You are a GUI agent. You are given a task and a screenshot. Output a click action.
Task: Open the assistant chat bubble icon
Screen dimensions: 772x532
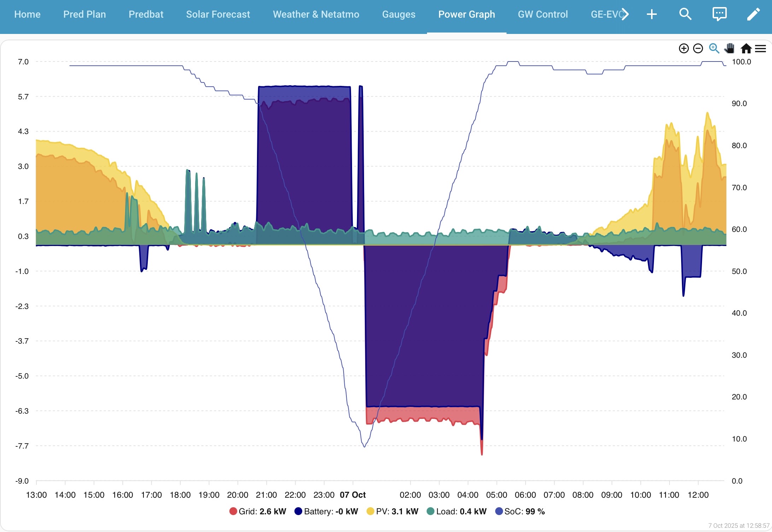719,14
